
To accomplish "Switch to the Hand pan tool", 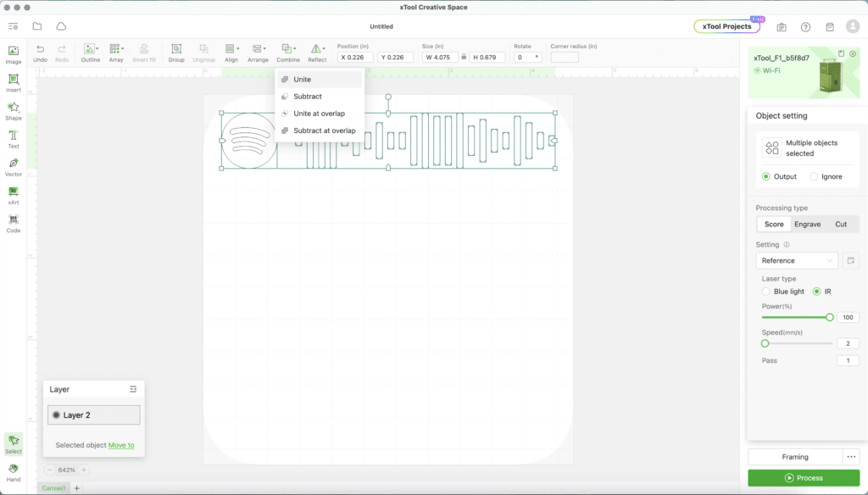I will coord(14,472).
